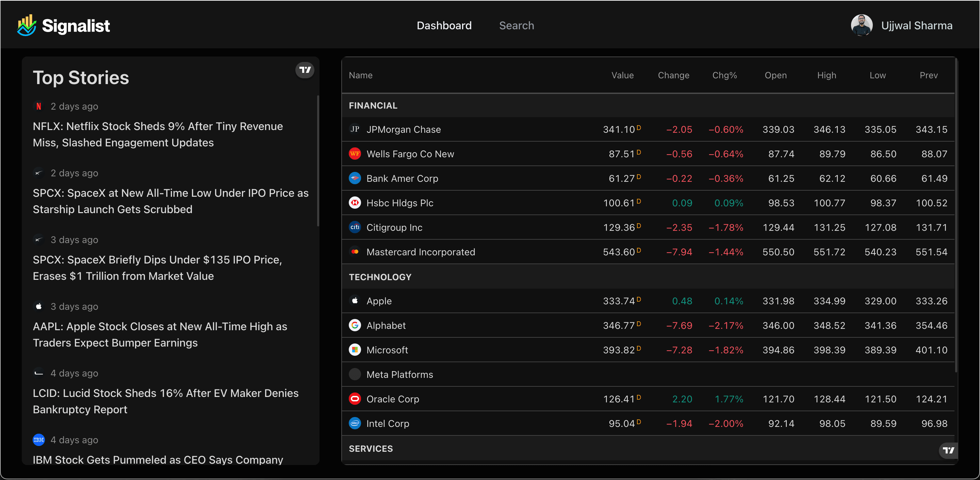This screenshot has height=480, width=980.
Task: Select the Hsbc Hldgs Plc name
Action: (x=400, y=203)
